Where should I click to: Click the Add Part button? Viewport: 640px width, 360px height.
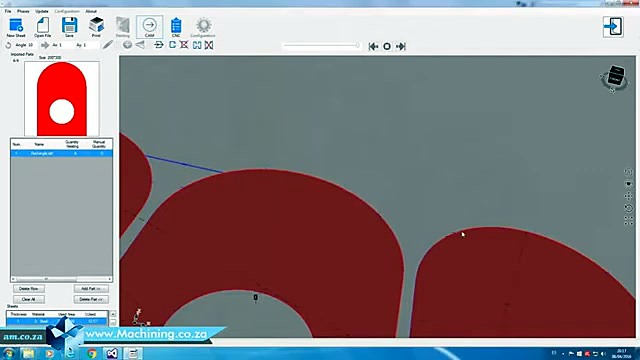tap(91, 289)
